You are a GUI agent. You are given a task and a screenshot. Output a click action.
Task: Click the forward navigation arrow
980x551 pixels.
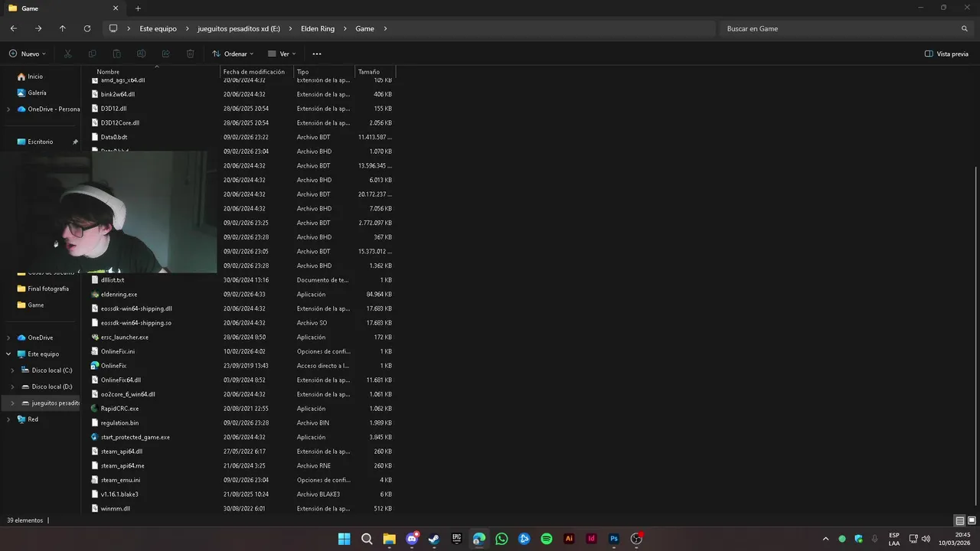[x=38, y=28]
